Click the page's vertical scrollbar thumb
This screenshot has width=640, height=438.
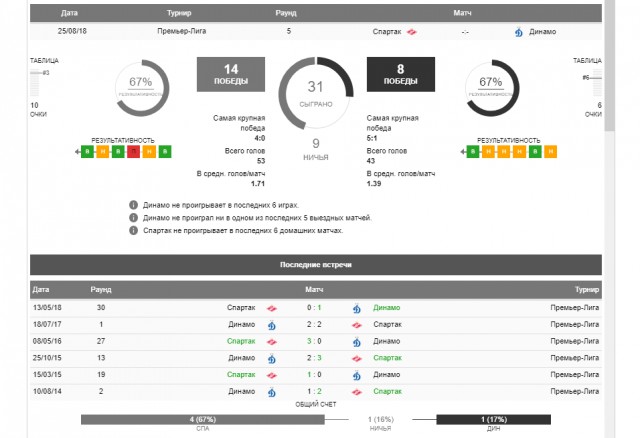coord(610,65)
